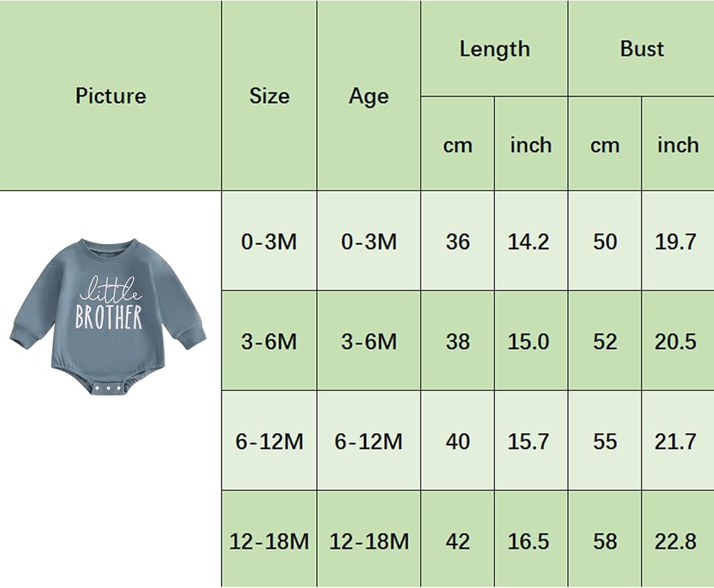Select the Size column header
Image resolution: width=714 pixels, height=588 pixels.
[269, 96]
